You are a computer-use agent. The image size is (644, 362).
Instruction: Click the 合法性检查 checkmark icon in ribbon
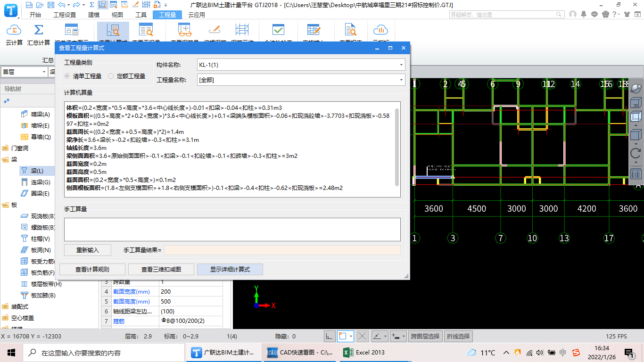pyautogui.click(x=278, y=30)
